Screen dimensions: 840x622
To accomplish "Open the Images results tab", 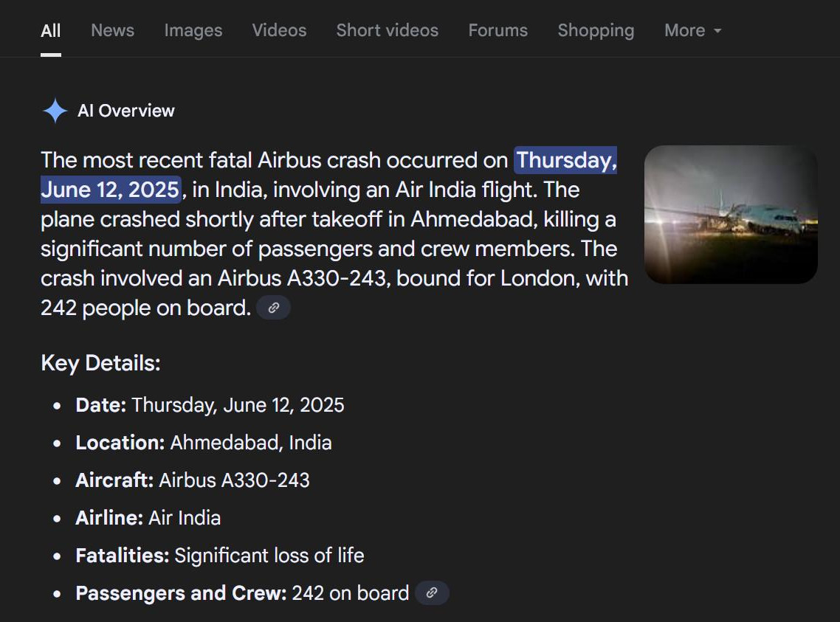I will tap(193, 30).
